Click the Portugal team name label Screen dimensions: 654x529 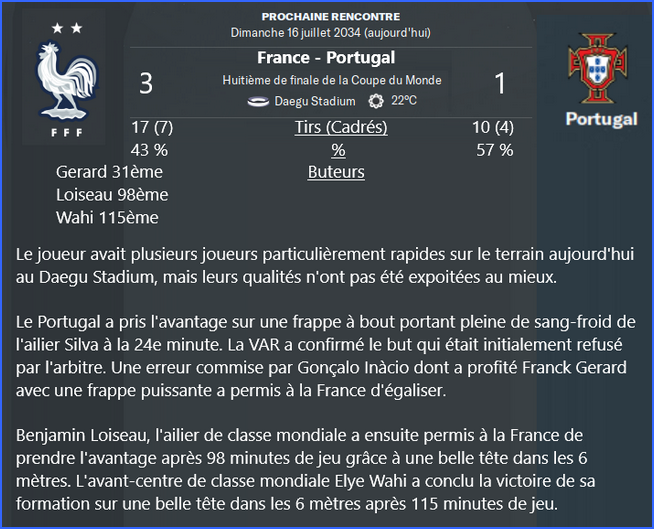pos(601,119)
